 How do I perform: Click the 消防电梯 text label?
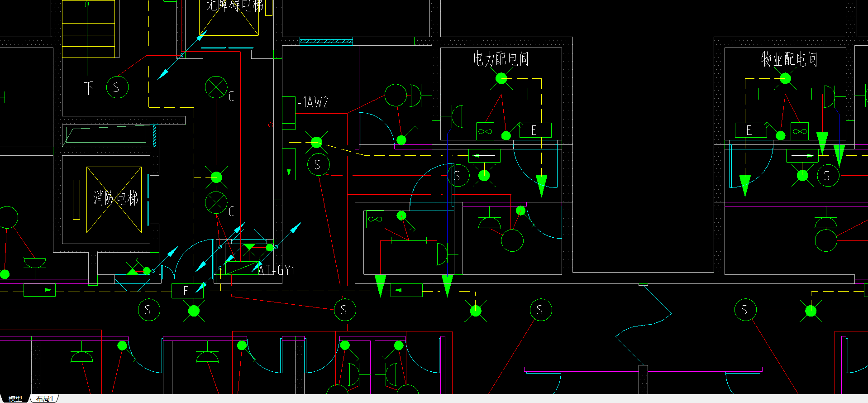(x=115, y=198)
